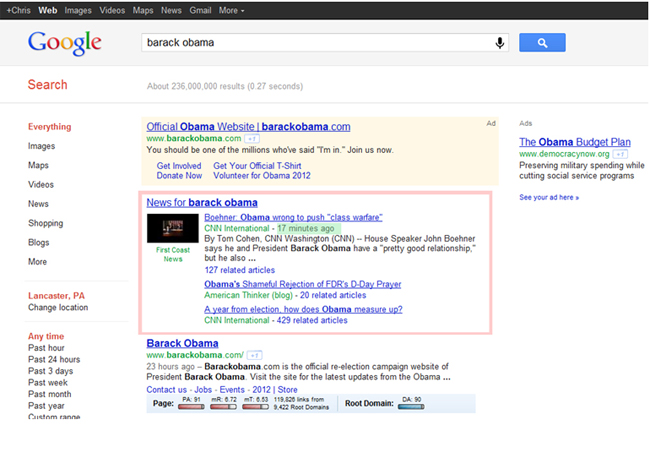This screenshot has height=469, width=650.
Task: Open Videos in the top bar
Action: [112, 10]
